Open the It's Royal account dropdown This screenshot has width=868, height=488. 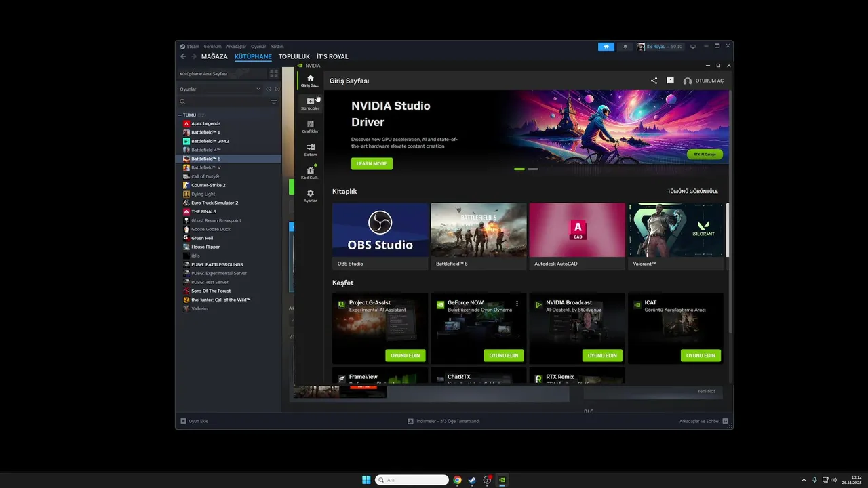(660, 47)
